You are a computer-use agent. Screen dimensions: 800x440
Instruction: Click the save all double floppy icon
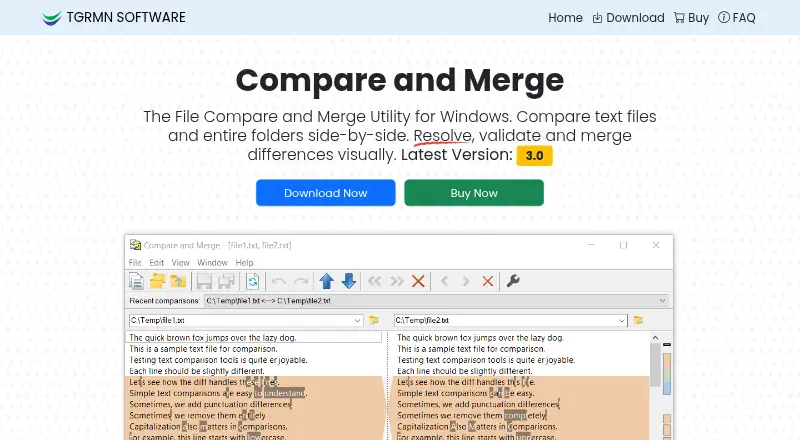point(226,281)
